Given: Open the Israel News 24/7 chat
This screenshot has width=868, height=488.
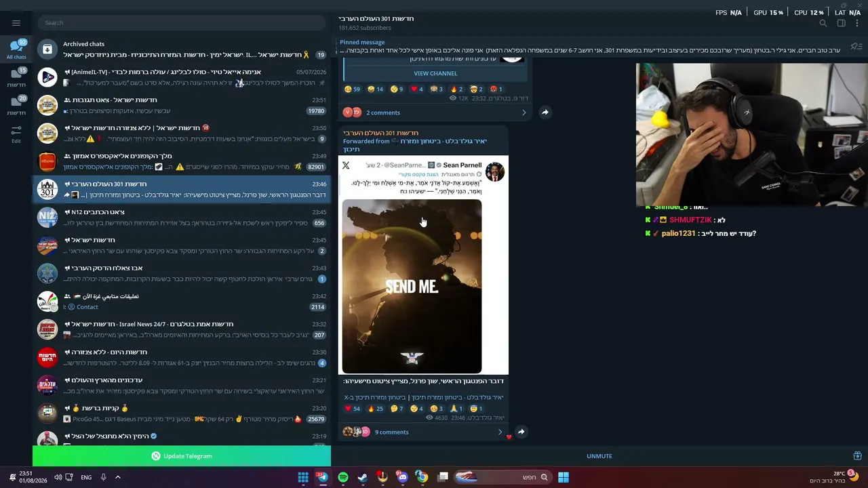Looking at the screenshot, I should coord(182,329).
